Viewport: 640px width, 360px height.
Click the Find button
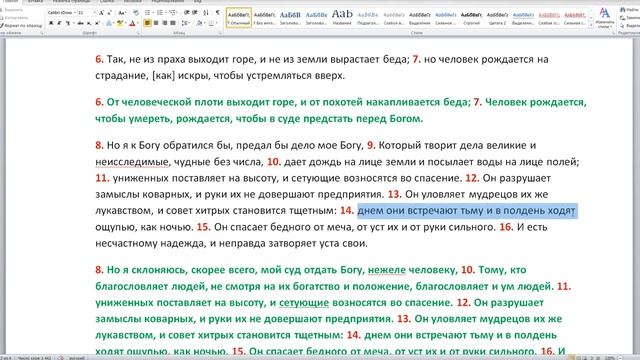coord(629,9)
